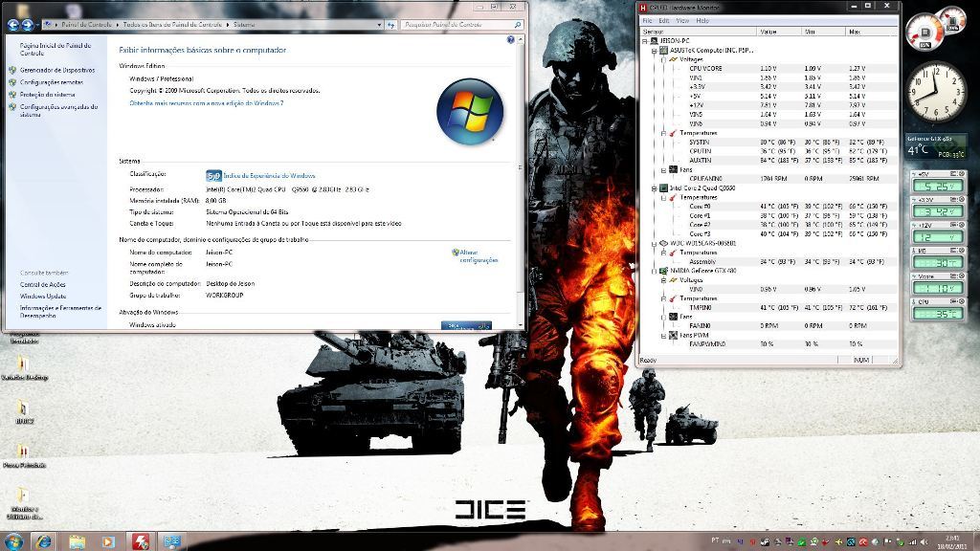Click the new Windows 7 edition features link
This screenshot has width=980, height=551.
click(x=207, y=103)
